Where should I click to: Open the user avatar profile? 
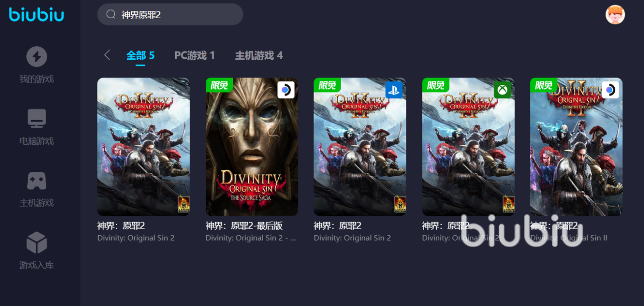point(615,15)
